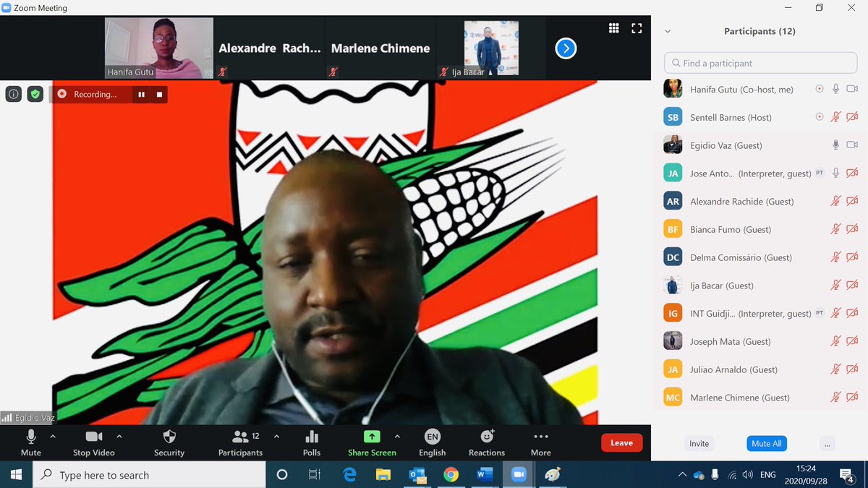Click Juliao Arnaldo's camera-off icon
This screenshot has width=868, height=488.
852,369
